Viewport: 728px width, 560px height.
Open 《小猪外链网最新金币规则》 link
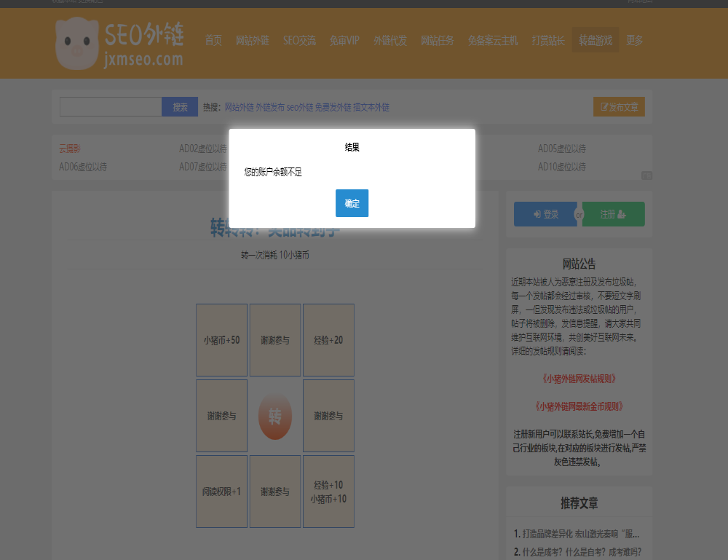pos(579,406)
